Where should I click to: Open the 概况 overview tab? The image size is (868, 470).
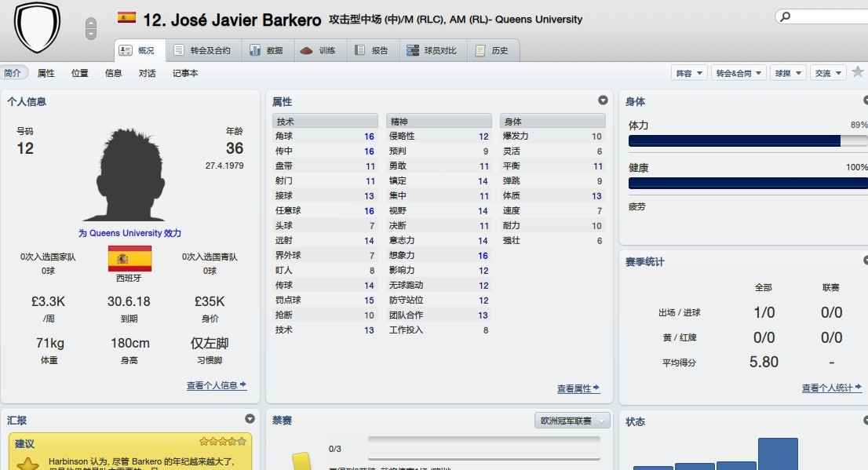pos(140,50)
